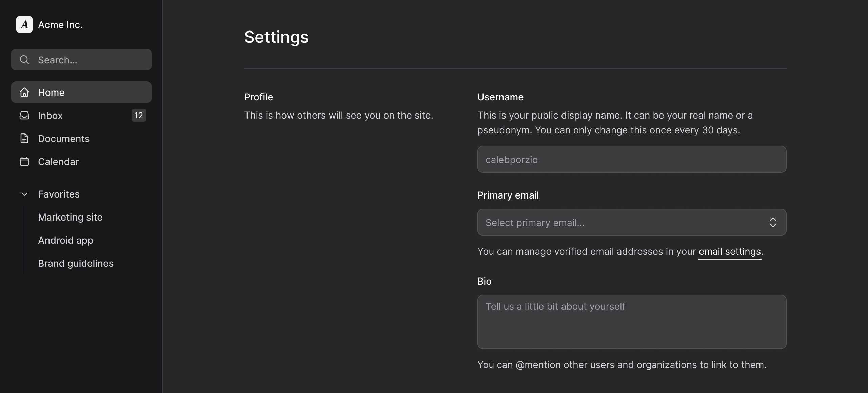Click the Acme Inc. logo icon
The width and height of the screenshot is (868, 393).
[24, 24]
